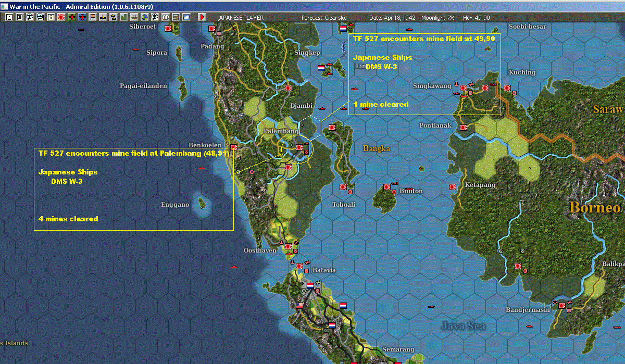
Task: Click the single yellow ship toolbar icon
Action: pyautogui.click(x=103, y=17)
